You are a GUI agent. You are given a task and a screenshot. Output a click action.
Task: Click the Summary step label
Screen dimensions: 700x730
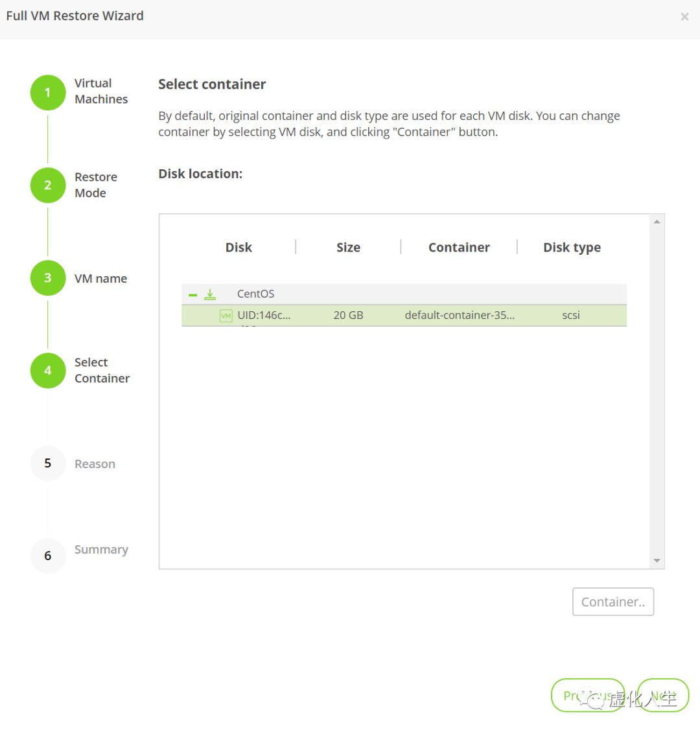102,550
